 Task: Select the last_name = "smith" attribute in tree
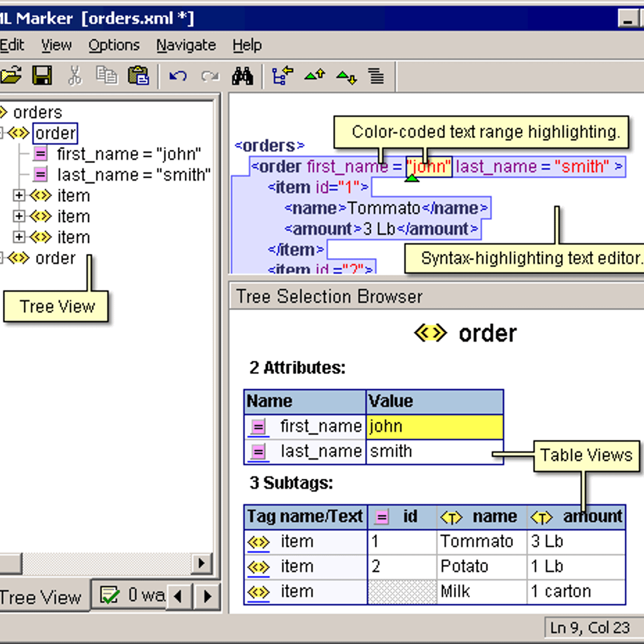coord(134,174)
